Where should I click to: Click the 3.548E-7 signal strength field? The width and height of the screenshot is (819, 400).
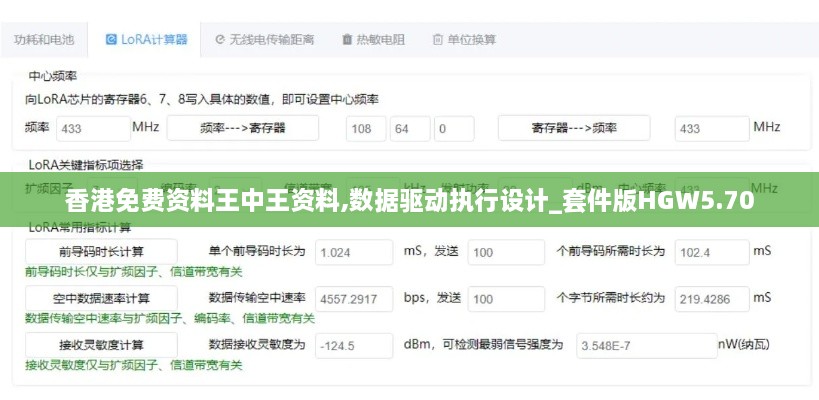point(647,346)
